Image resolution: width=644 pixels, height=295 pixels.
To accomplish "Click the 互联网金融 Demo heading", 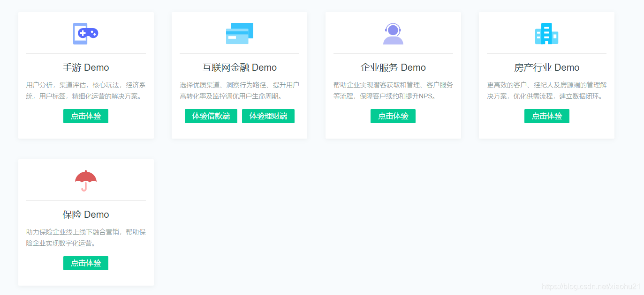I will click(239, 67).
